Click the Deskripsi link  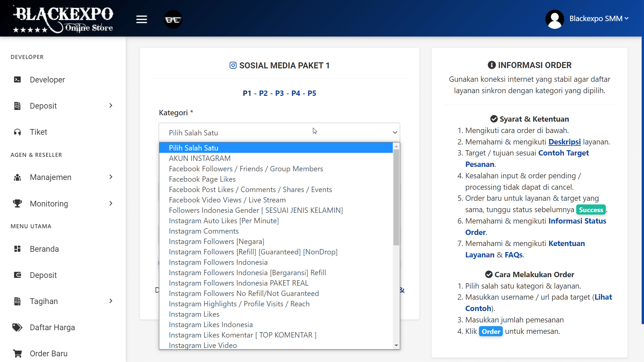[564, 142]
